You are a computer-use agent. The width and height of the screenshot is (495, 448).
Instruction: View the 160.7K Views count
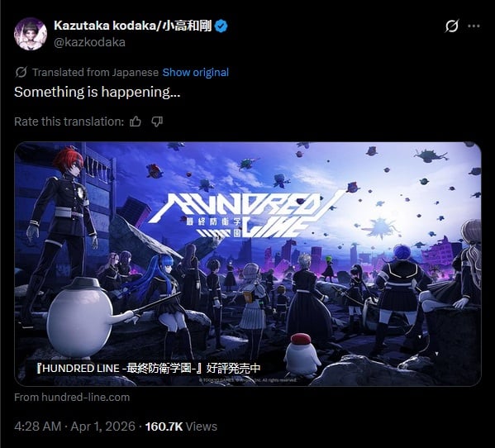pyautogui.click(x=181, y=427)
